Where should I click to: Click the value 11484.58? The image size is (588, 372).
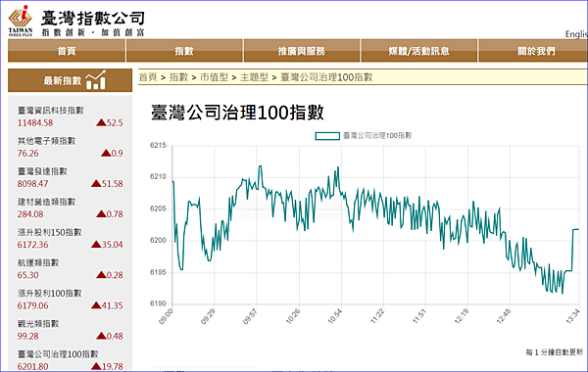(x=35, y=123)
